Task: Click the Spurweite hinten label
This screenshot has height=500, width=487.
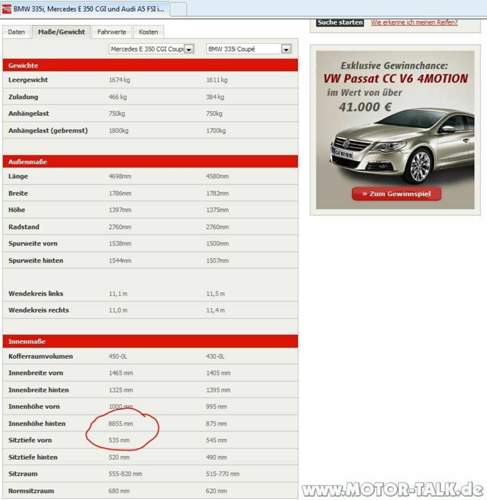Action: 36,261
